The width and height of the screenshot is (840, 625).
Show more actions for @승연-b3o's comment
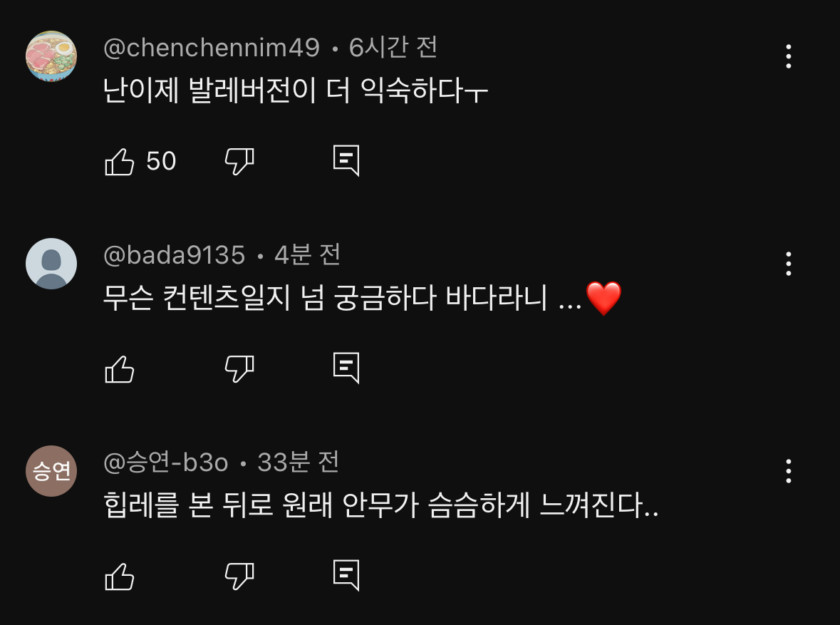(788, 471)
